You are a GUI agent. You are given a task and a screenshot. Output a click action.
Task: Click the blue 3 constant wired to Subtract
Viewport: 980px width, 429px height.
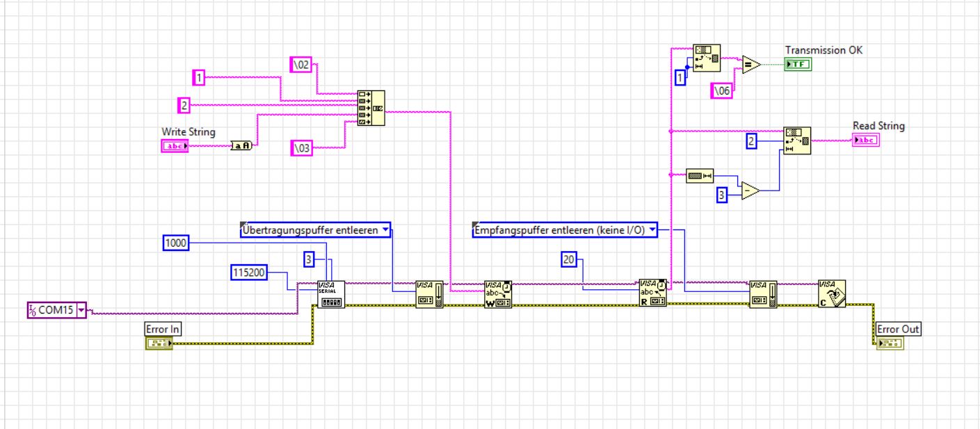click(722, 195)
